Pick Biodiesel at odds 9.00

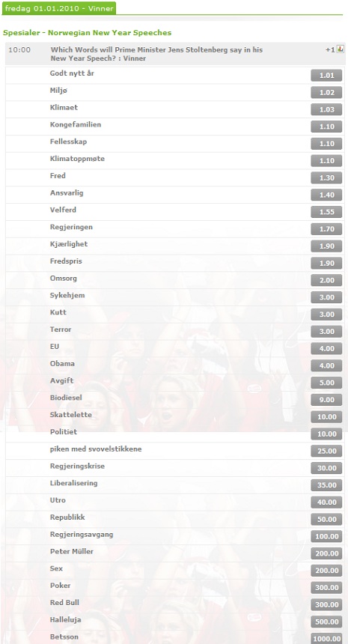click(x=326, y=400)
